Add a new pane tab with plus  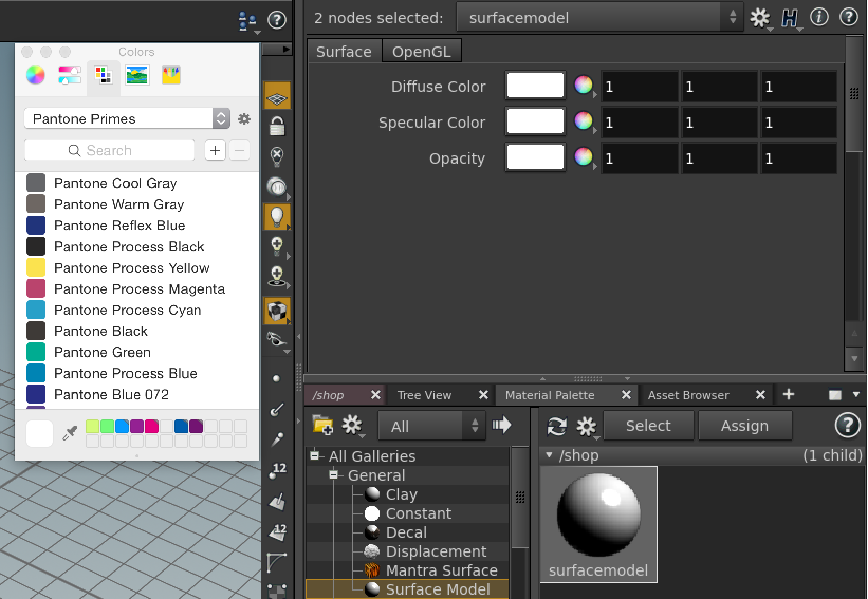[x=789, y=395]
